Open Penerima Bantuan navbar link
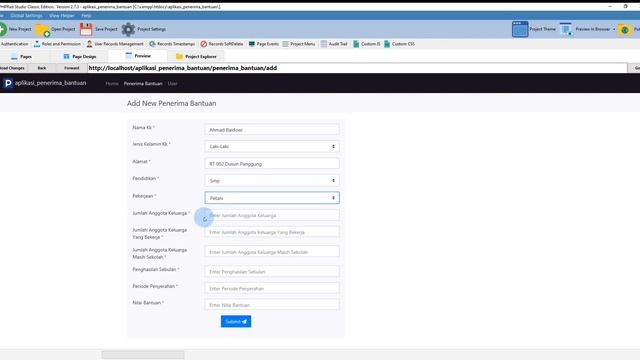The height and width of the screenshot is (360, 640). point(143,83)
